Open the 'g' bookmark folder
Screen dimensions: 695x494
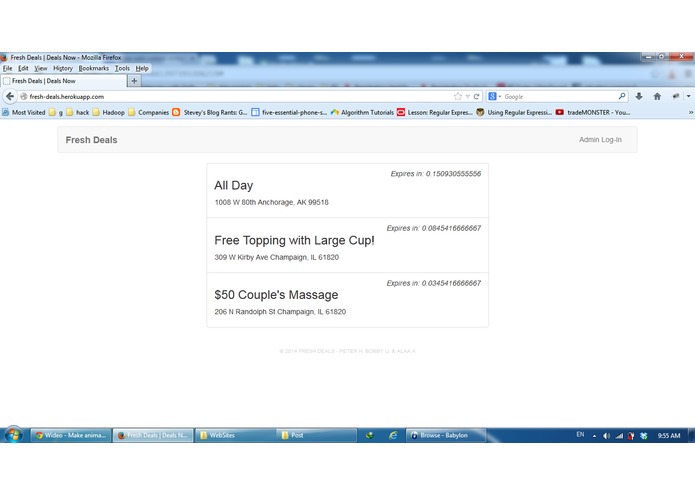tap(56, 113)
